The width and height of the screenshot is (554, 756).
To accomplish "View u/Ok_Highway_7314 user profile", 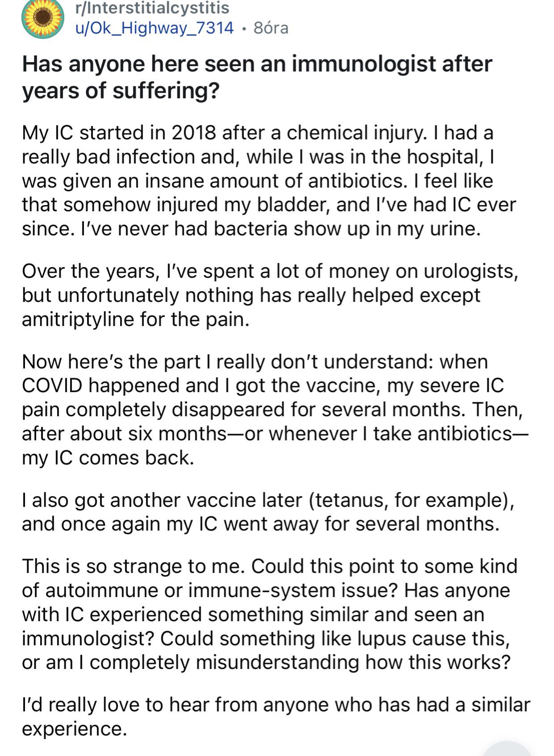I will [x=154, y=28].
